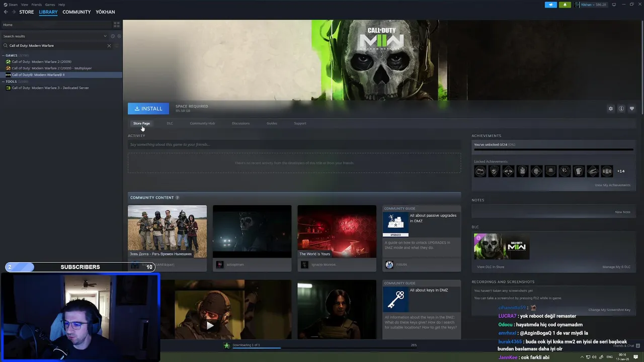Open the Store Page tab

[141, 123]
